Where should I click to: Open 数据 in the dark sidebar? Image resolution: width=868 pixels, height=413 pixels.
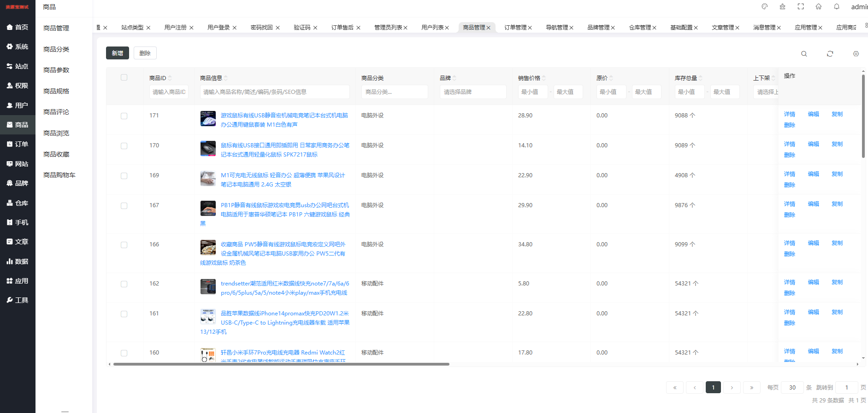click(x=18, y=262)
